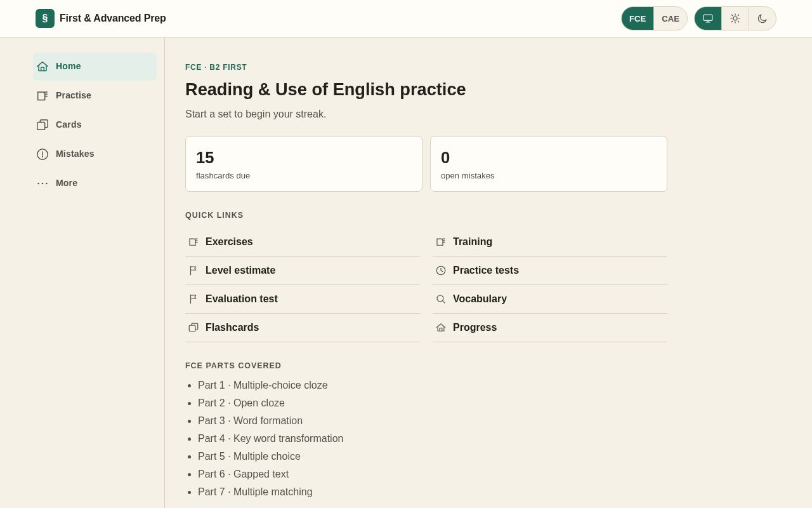Click the clock icon beside Practice tests
Screen dimensions: 812x508
click(x=441, y=271)
